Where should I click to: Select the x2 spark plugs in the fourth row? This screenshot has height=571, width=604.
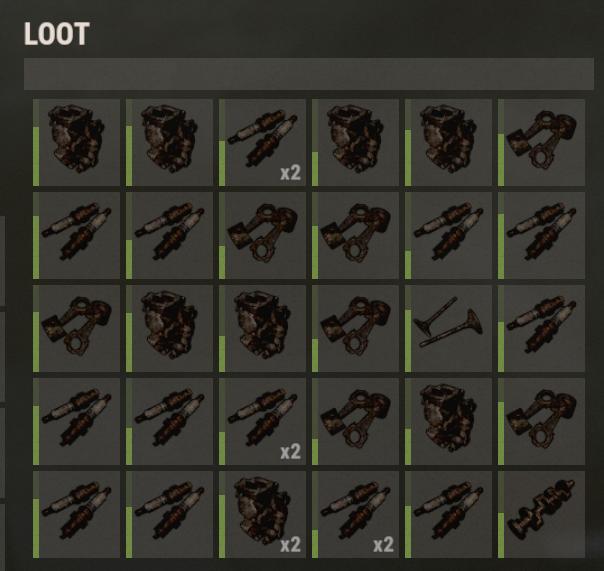coord(262,422)
